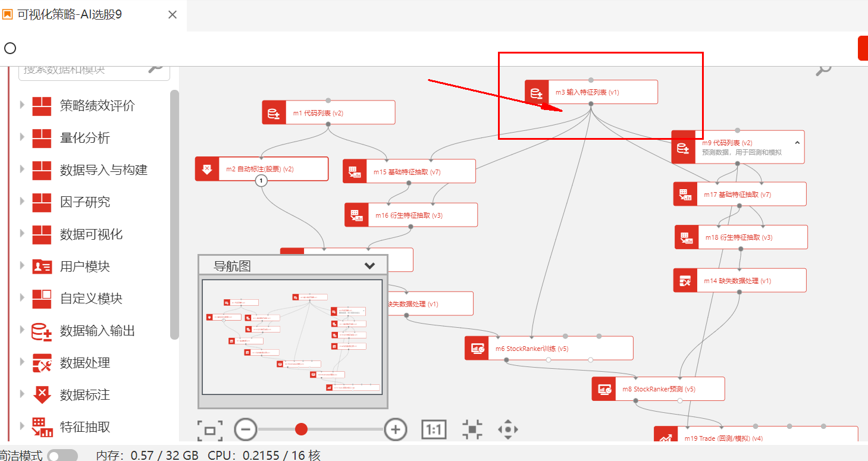Expand the 策略绩效评价 tree arrow
This screenshot has width=868, height=461.
[22, 105]
